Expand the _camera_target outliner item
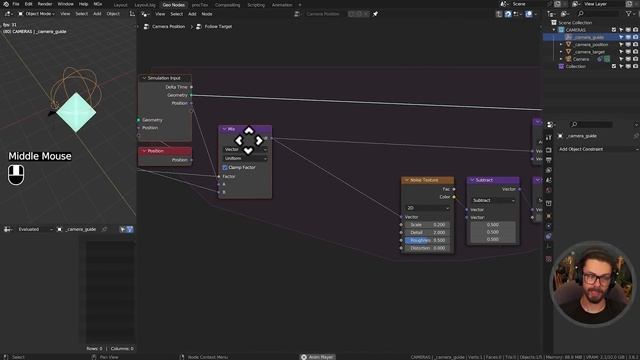Screen dimensions: 640x360 pyautogui.click(x=561, y=52)
